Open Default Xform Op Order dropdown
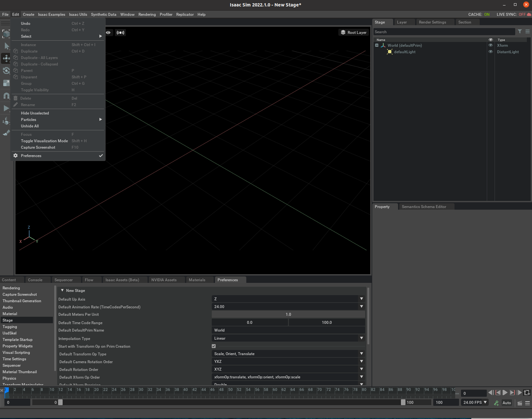The height and width of the screenshot is (419, 532). pyautogui.click(x=288, y=377)
